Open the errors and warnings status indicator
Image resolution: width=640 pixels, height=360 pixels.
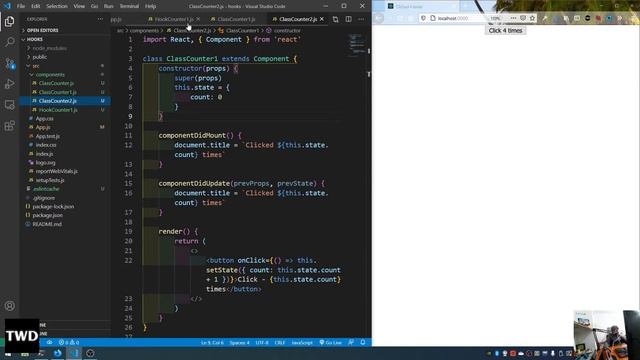pos(69,342)
